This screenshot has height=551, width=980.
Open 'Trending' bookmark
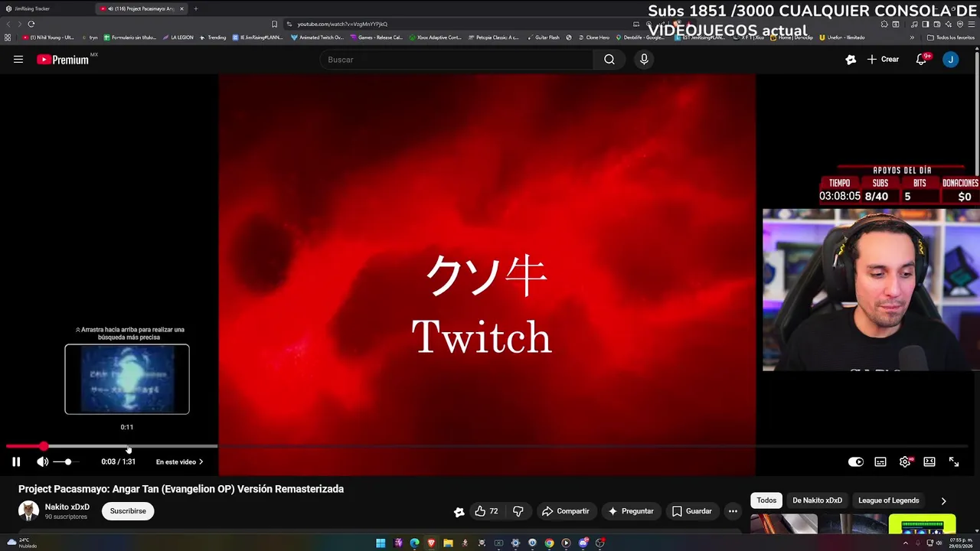coord(213,37)
